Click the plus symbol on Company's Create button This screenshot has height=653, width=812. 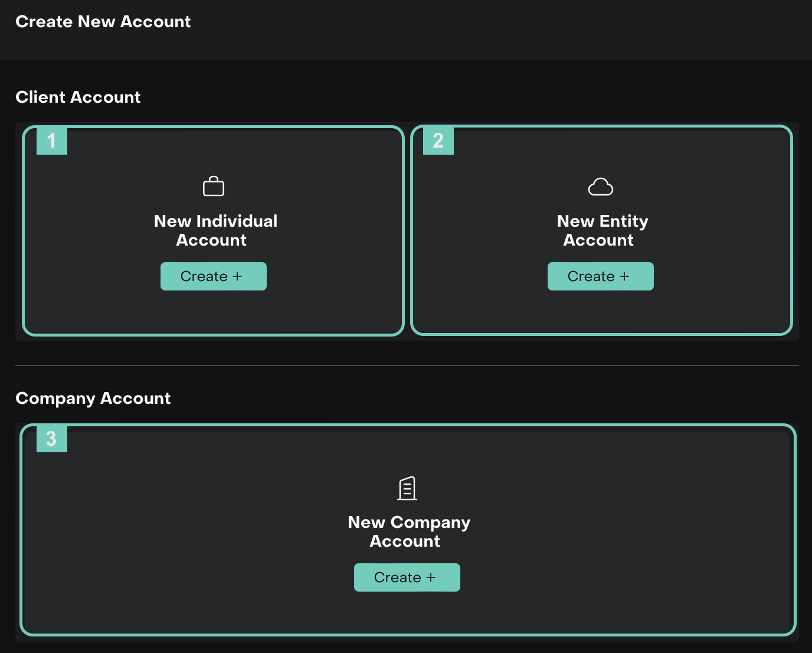(x=431, y=577)
